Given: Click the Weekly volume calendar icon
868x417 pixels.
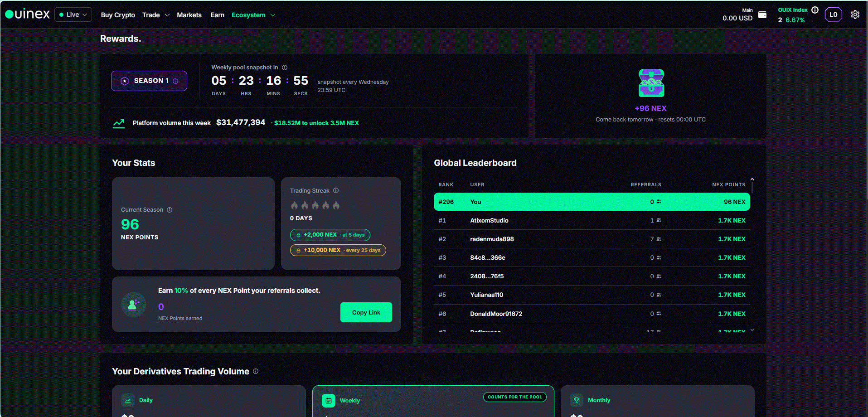Looking at the screenshot, I should (329, 401).
